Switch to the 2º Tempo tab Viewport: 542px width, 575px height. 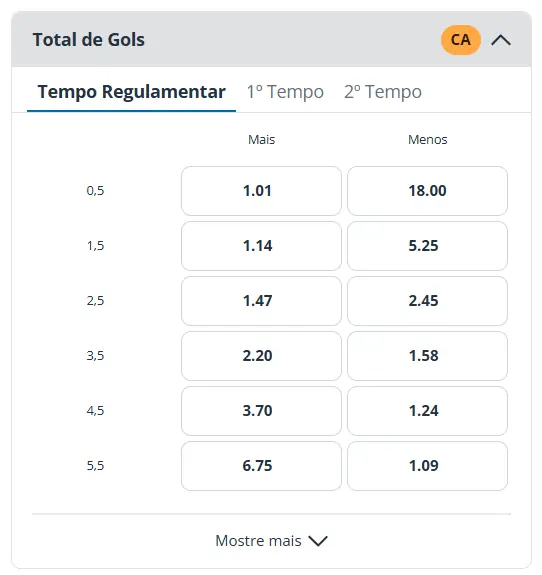382,92
